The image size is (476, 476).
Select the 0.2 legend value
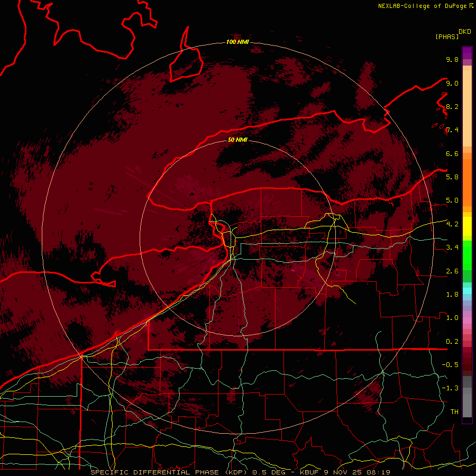click(x=452, y=342)
